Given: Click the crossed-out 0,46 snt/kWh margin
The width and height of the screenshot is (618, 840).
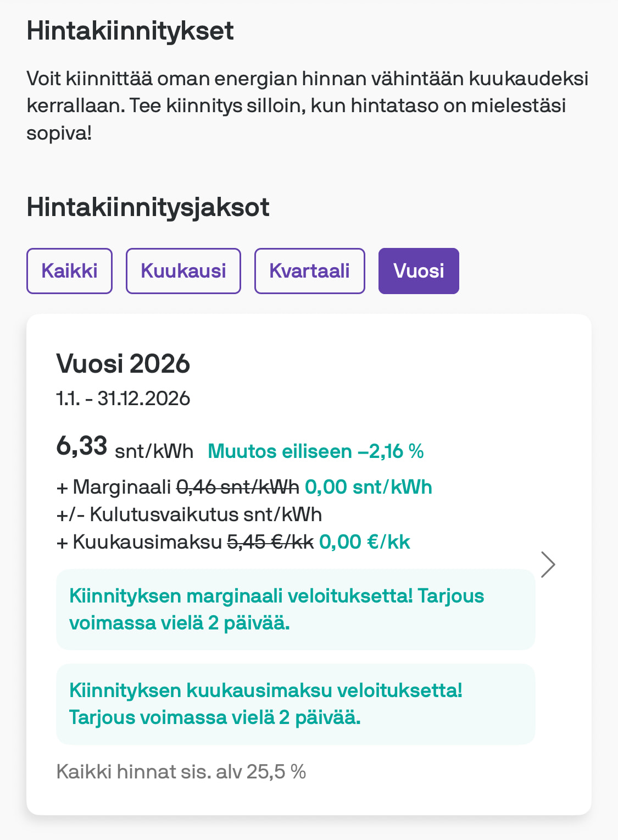Looking at the screenshot, I should [x=237, y=487].
